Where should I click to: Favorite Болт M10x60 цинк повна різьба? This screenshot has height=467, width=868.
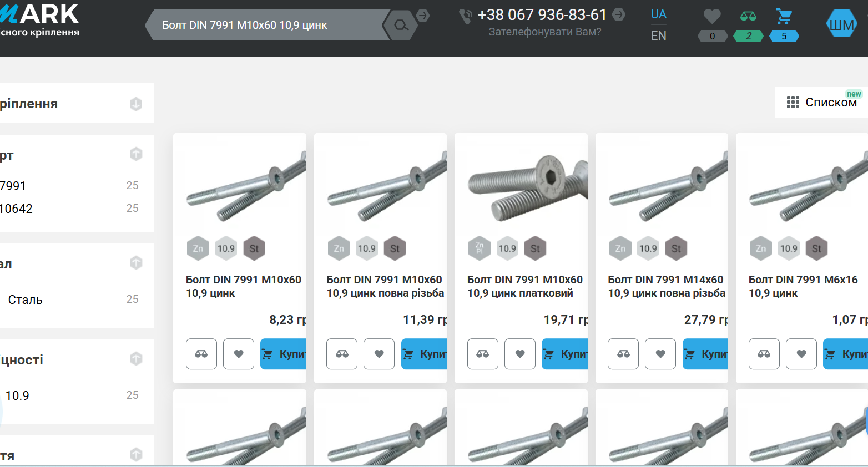coord(379,354)
